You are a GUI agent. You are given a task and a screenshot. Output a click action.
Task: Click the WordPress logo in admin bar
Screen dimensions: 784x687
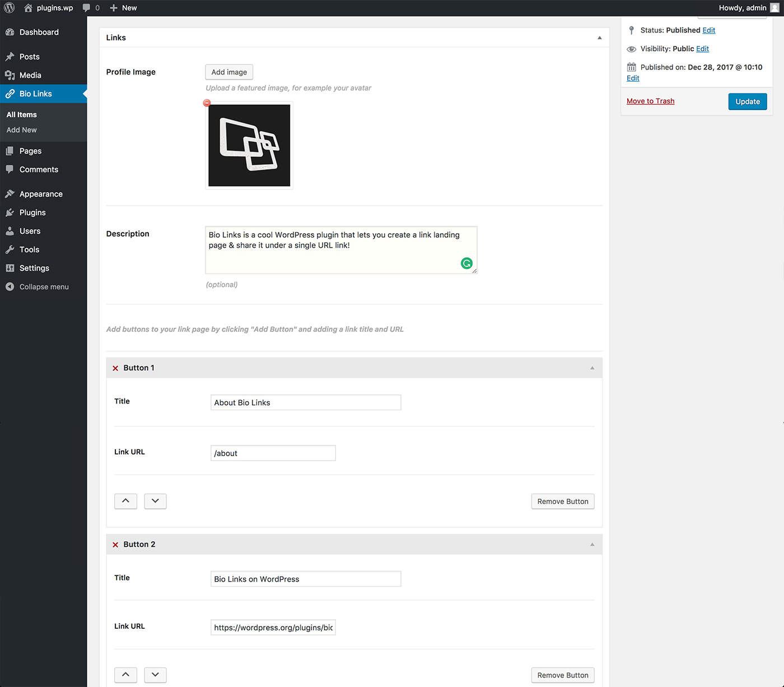(10, 8)
